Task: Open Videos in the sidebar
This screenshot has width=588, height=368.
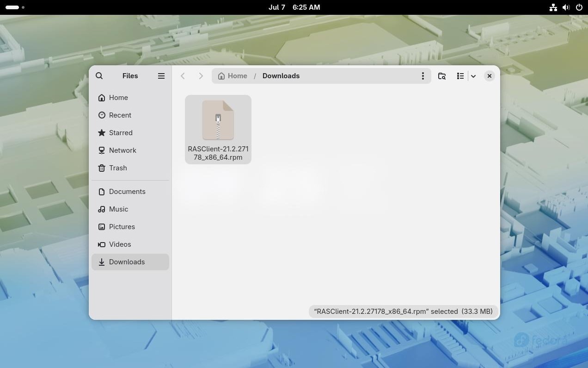Action: click(x=130, y=244)
